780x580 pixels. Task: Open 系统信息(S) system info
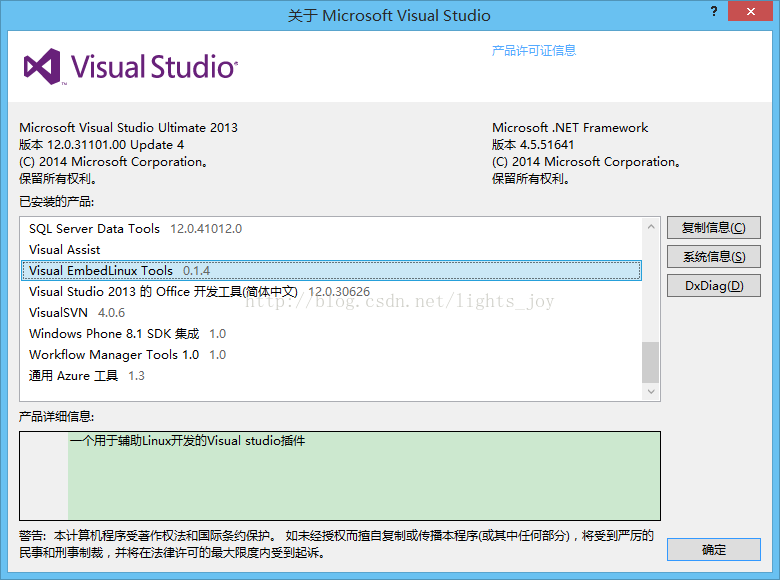pyautogui.click(x=713, y=257)
